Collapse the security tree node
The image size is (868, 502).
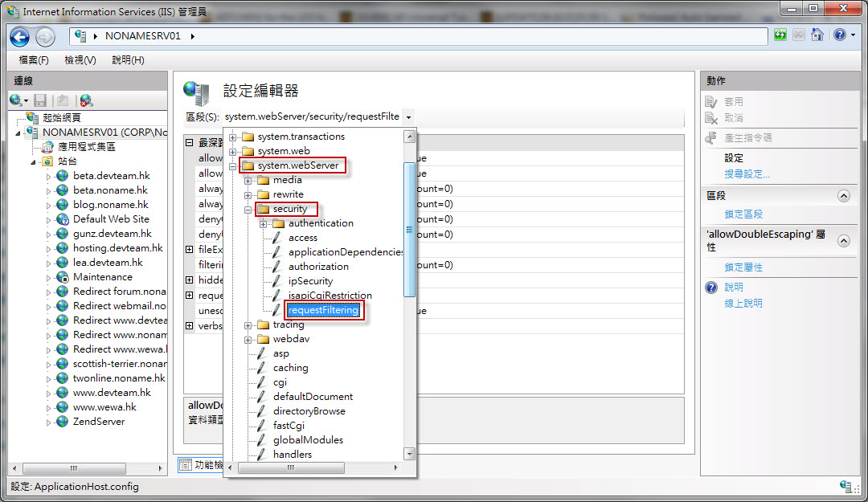(x=248, y=209)
